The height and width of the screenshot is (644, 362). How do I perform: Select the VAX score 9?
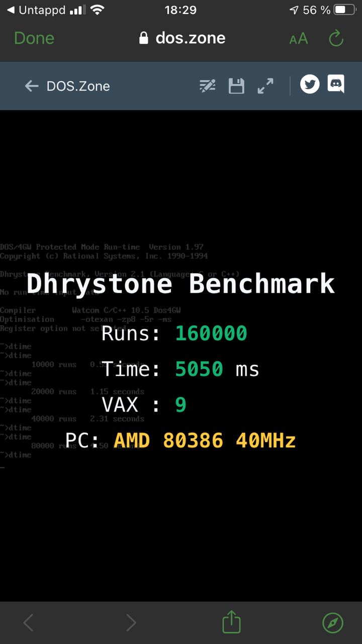(x=181, y=405)
